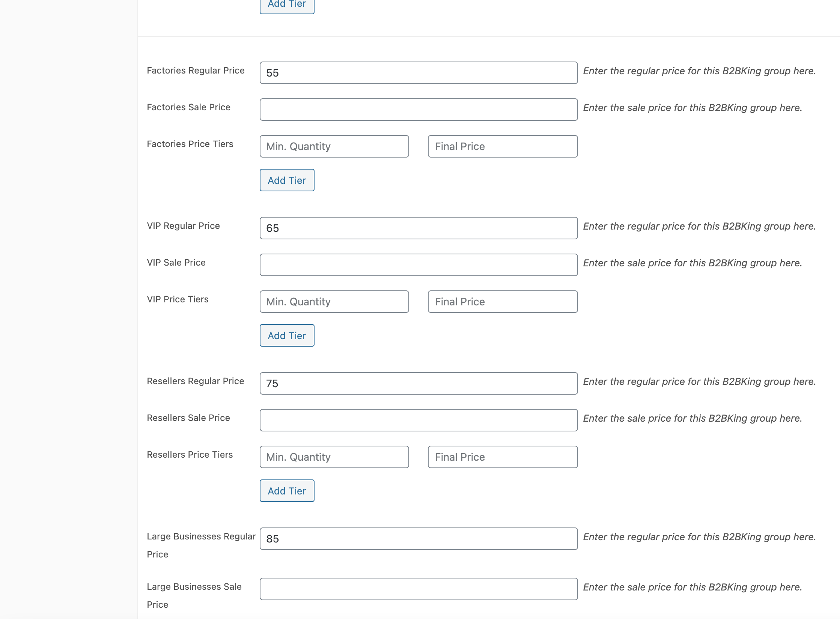
Task: Click the VIP Price Tiers label
Action: pos(178,299)
